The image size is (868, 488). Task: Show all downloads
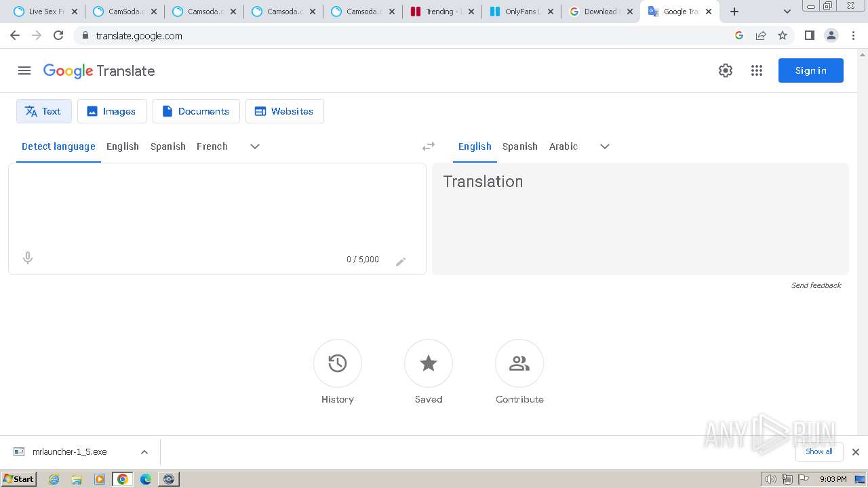819,451
